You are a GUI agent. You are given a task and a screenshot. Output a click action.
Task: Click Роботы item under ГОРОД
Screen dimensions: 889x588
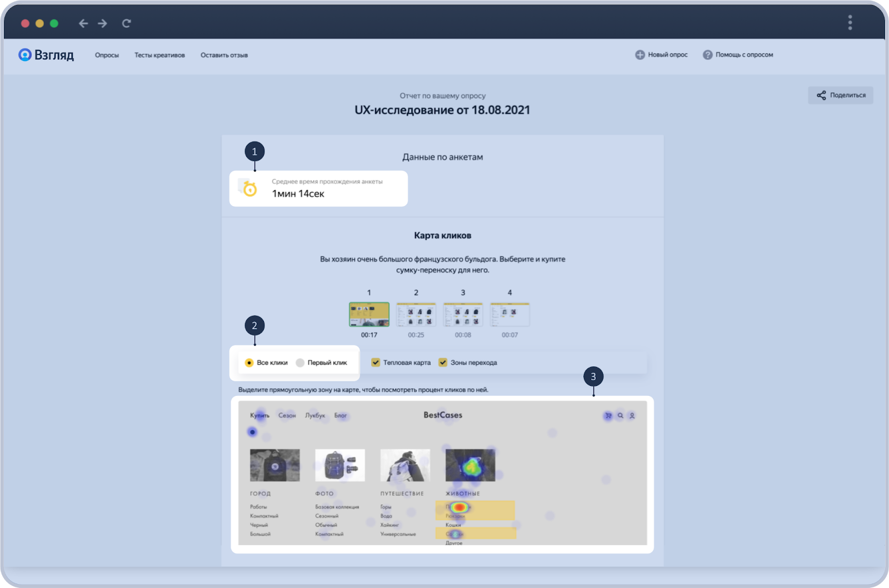click(x=258, y=507)
